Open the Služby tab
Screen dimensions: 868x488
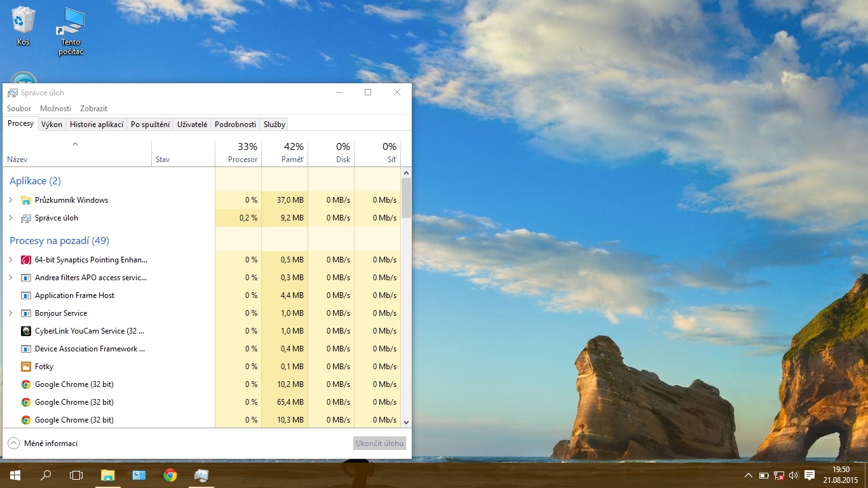275,125
